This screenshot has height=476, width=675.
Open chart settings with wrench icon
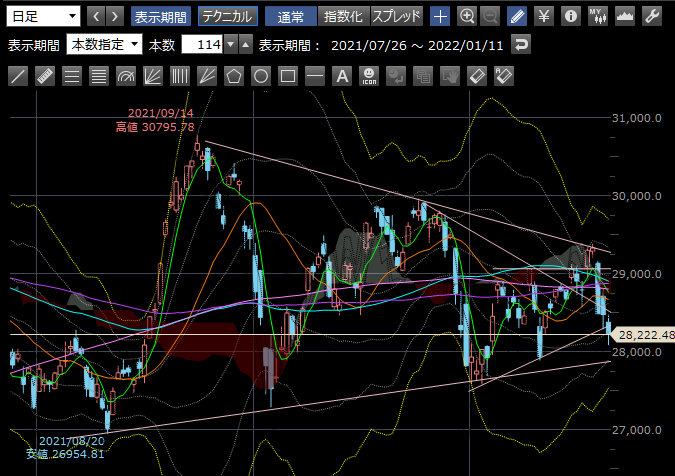click(651, 16)
